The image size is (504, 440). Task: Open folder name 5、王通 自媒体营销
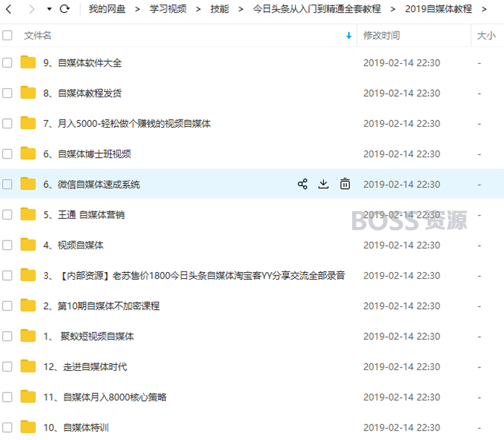coord(84,215)
